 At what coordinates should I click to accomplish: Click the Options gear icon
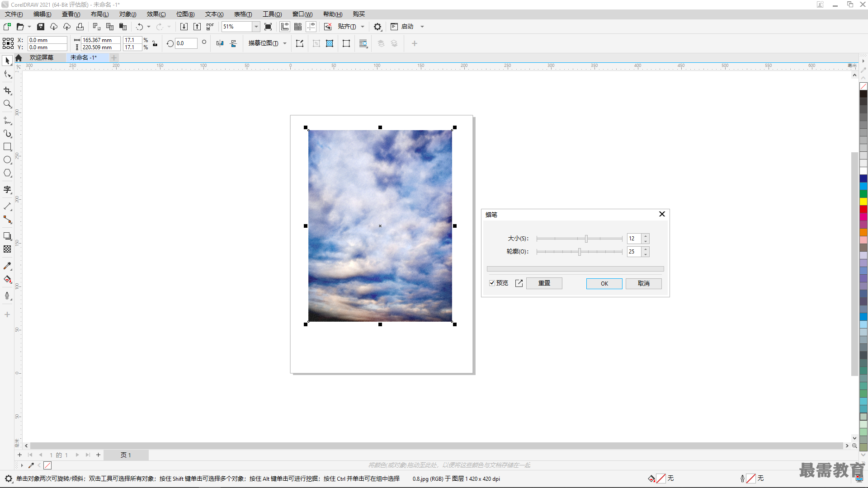click(377, 27)
